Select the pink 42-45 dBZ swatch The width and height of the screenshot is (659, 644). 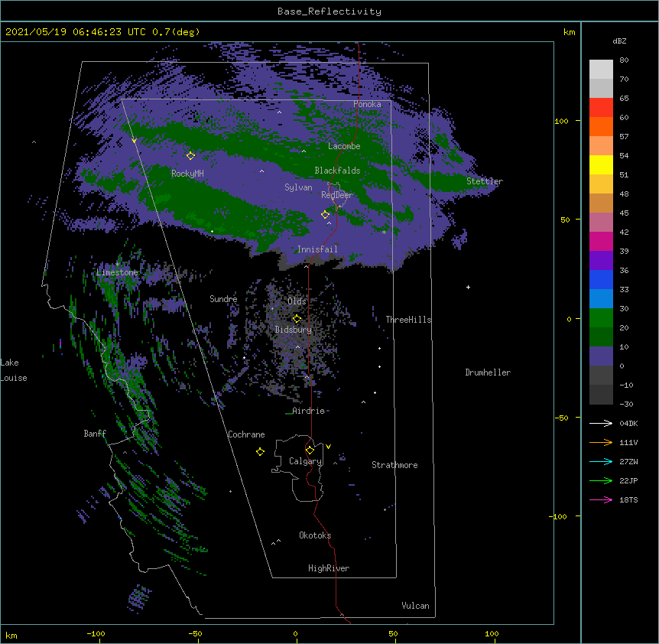[601, 223]
